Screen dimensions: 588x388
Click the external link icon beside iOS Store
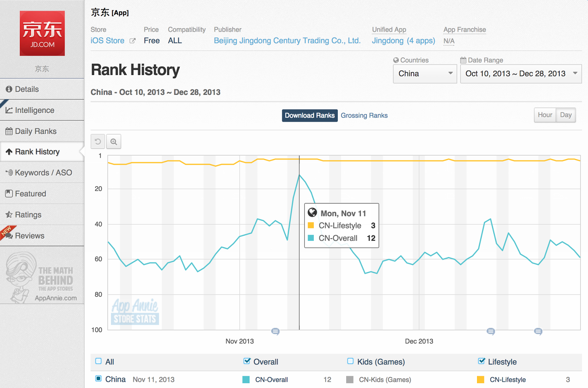coord(133,41)
